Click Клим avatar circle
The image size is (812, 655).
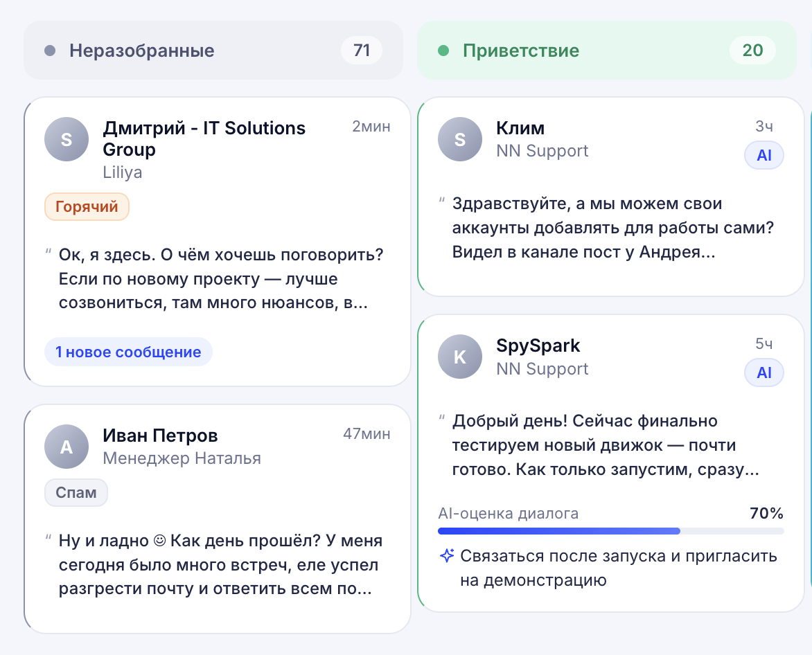pos(460,139)
